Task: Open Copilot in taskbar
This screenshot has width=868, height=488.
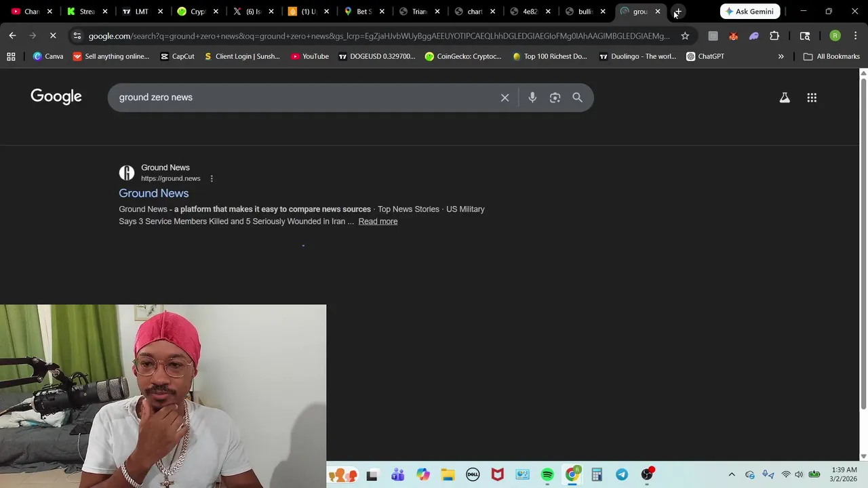Action: 423,474
